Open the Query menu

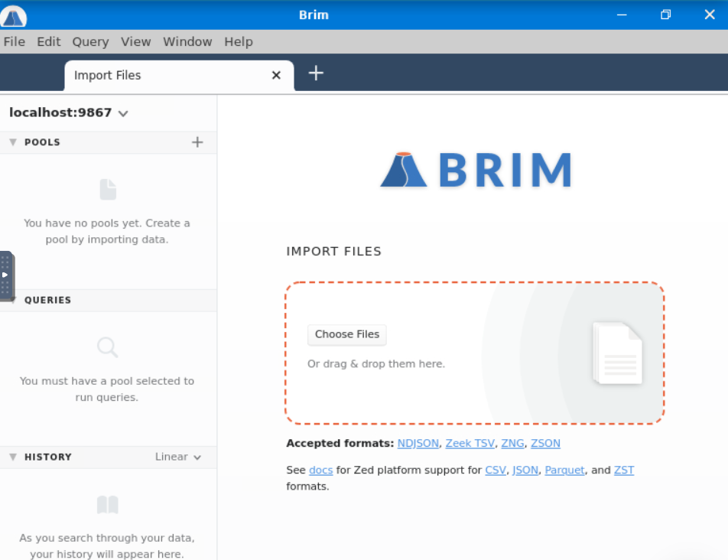click(x=90, y=42)
